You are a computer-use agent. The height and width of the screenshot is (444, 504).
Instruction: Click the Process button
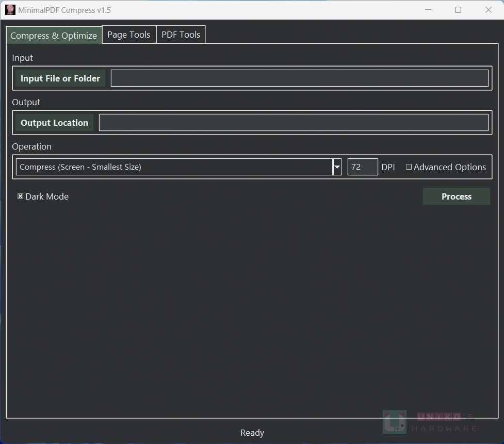click(457, 196)
